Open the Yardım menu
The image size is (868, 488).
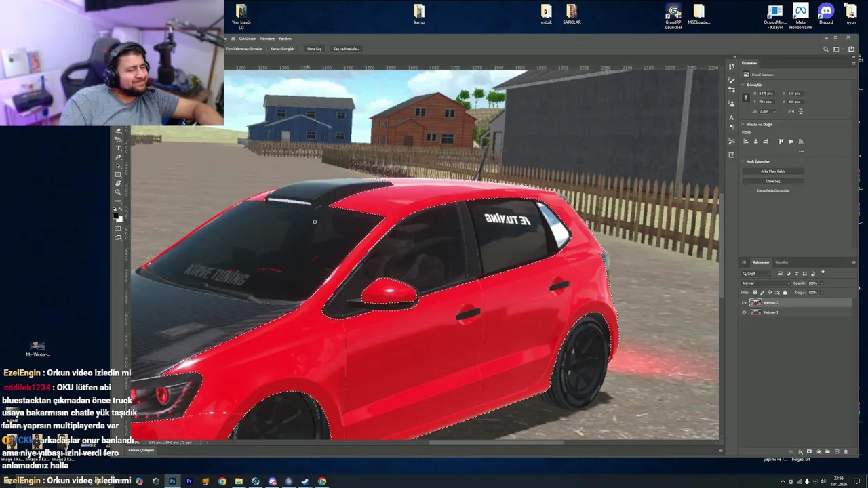[x=285, y=39]
